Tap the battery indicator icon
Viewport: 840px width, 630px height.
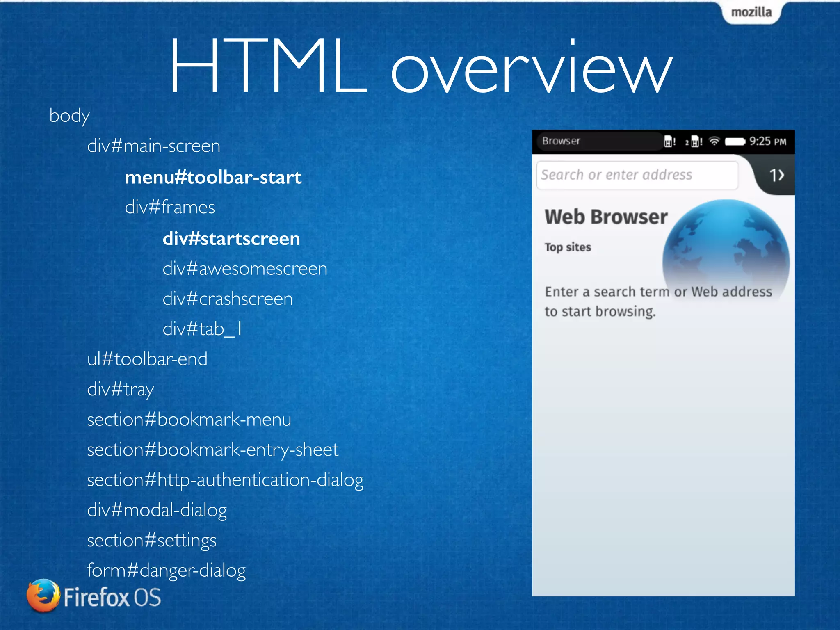pos(735,142)
